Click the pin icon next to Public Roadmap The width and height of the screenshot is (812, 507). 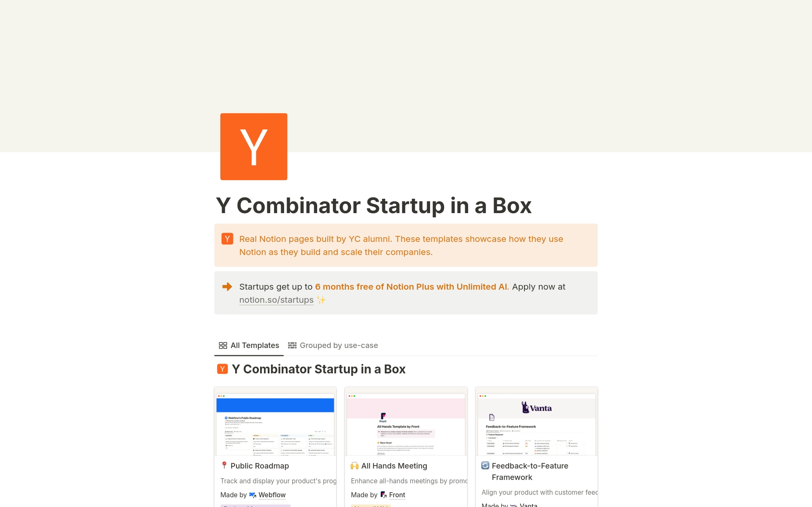[x=224, y=466]
